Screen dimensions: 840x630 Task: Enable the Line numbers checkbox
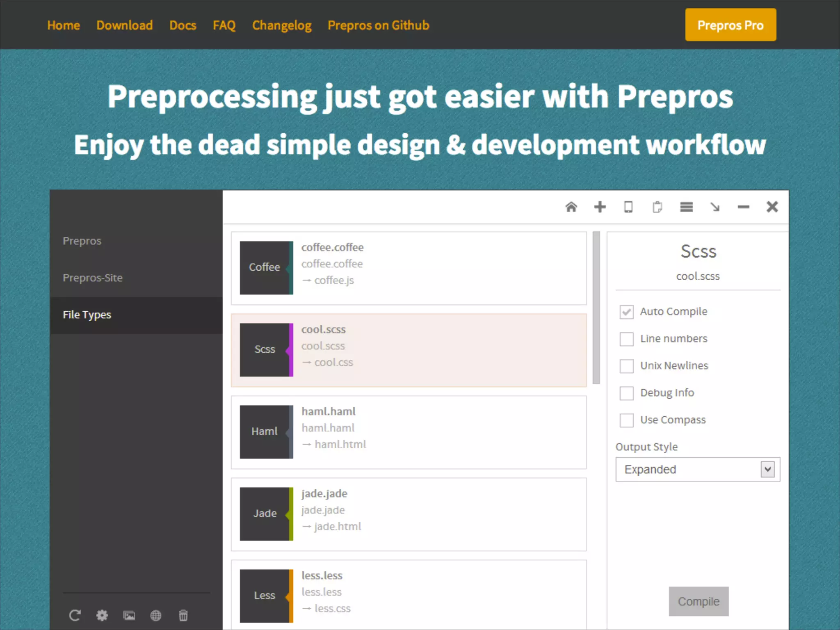point(626,339)
